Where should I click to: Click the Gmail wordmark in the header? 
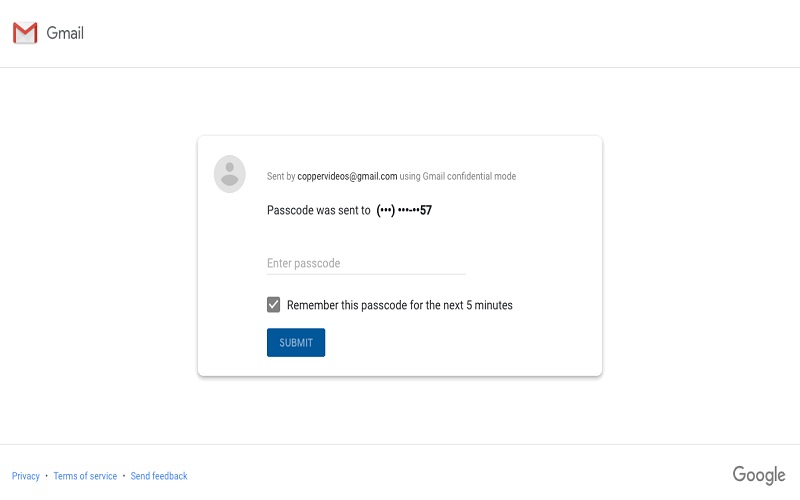(x=65, y=33)
